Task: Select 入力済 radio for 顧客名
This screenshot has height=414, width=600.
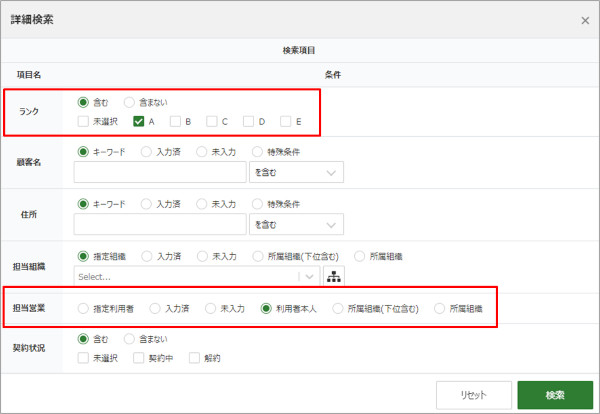Action: tap(146, 152)
